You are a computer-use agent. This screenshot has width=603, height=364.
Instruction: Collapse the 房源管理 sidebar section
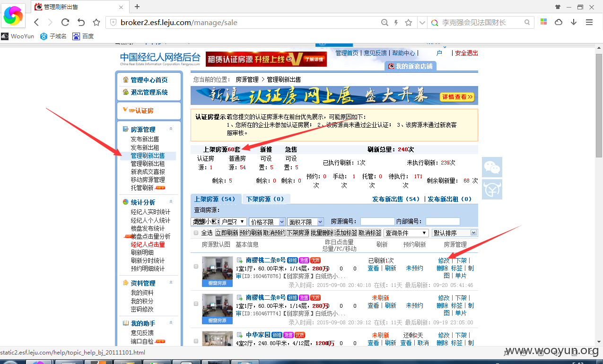(171, 129)
